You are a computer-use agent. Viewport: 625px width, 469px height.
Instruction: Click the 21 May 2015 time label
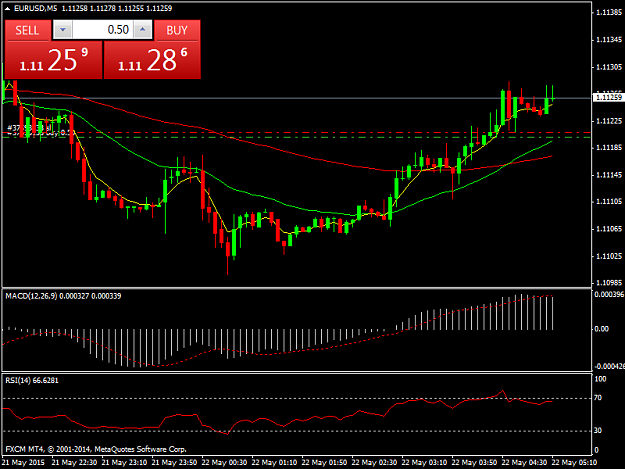pos(23,462)
